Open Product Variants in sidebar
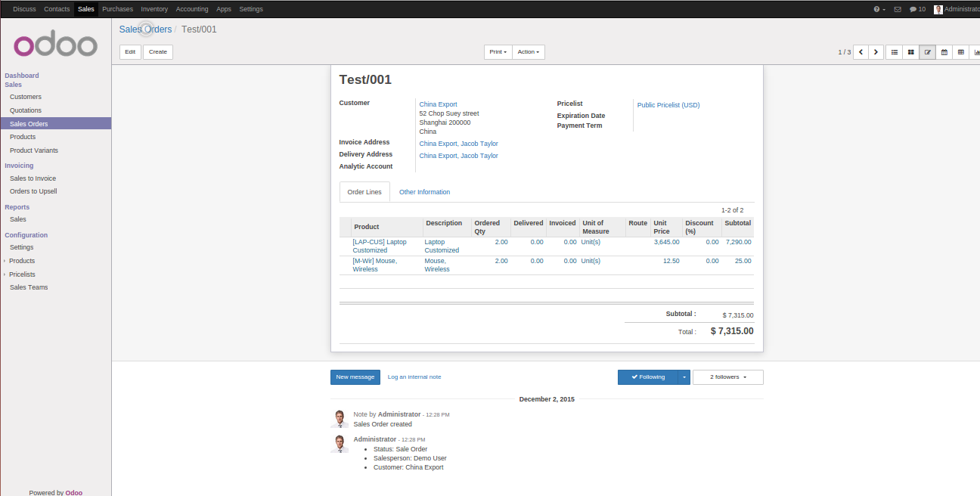Viewport: 980px width, 496px height. (34, 150)
